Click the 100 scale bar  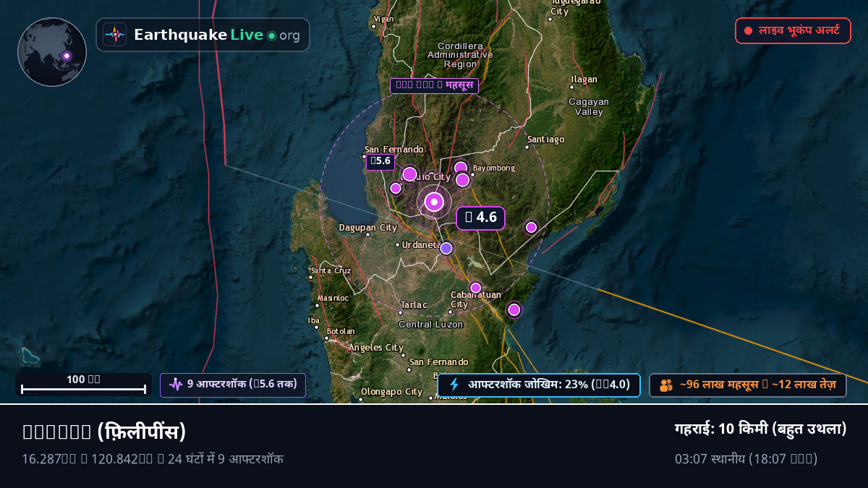point(84,384)
